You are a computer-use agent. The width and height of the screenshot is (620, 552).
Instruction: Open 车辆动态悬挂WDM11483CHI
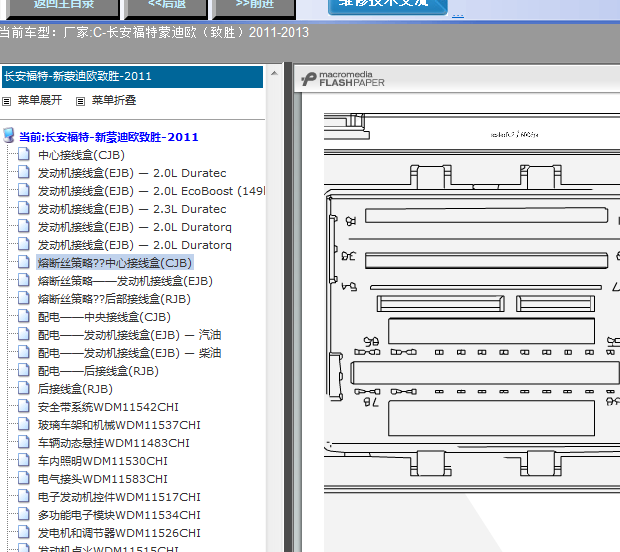pyautogui.click(x=113, y=443)
